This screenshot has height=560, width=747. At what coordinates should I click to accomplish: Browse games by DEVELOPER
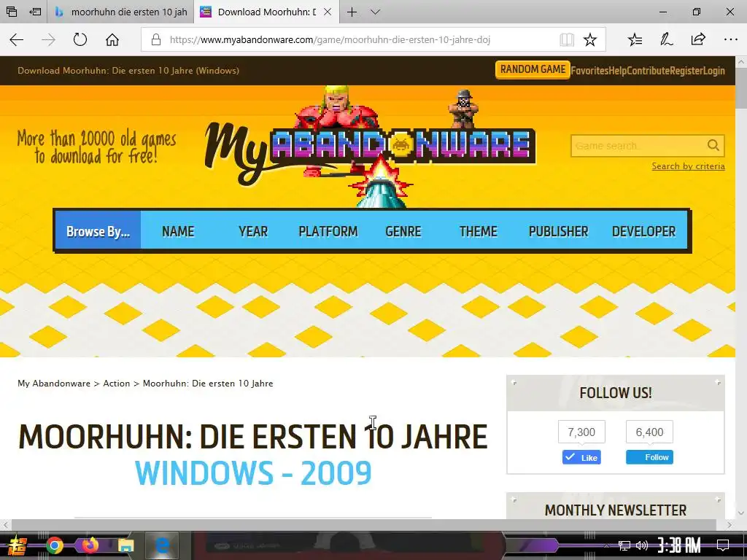point(643,231)
